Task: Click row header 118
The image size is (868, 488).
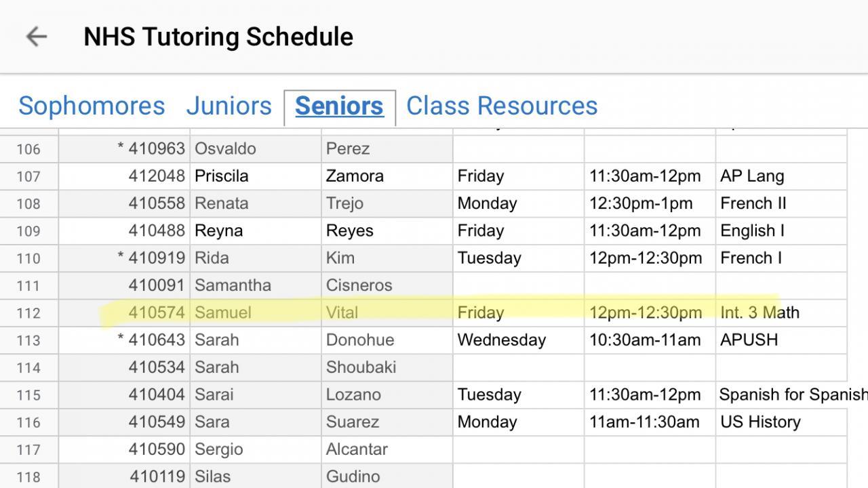Action: (28, 476)
